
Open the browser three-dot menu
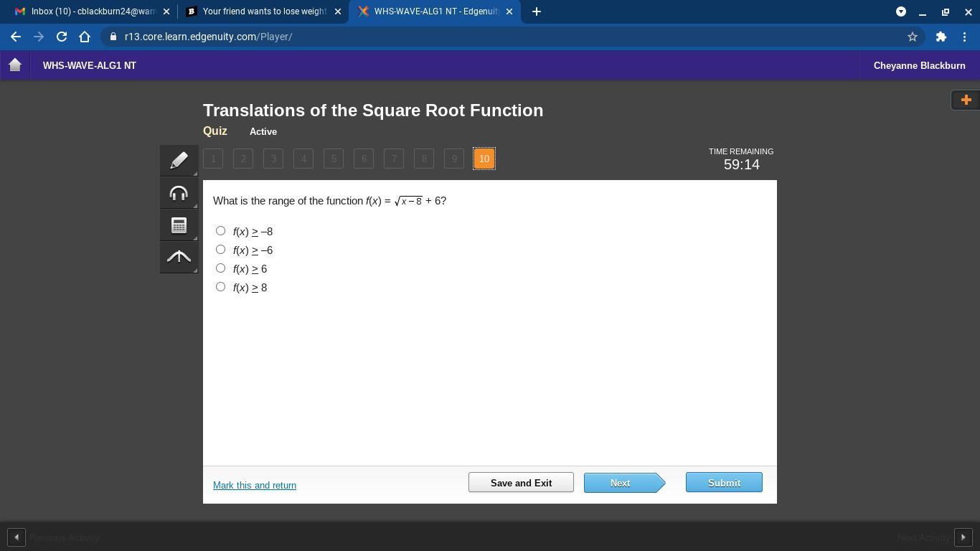(963, 37)
